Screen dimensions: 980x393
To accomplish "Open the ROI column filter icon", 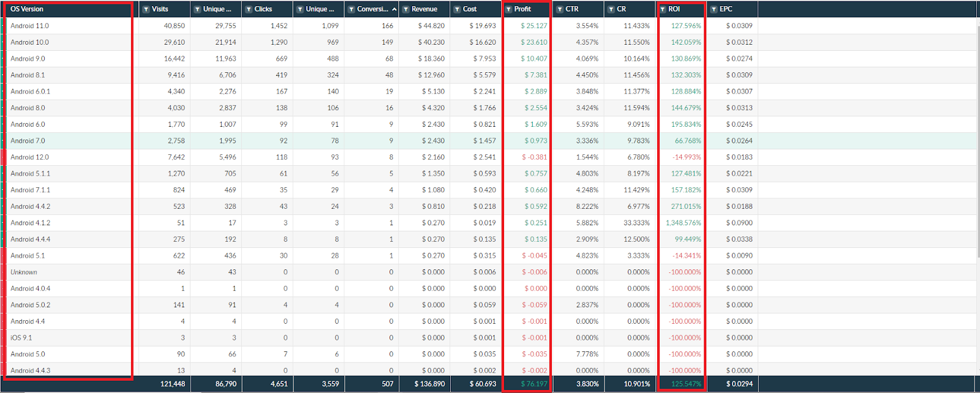I will (x=663, y=9).
